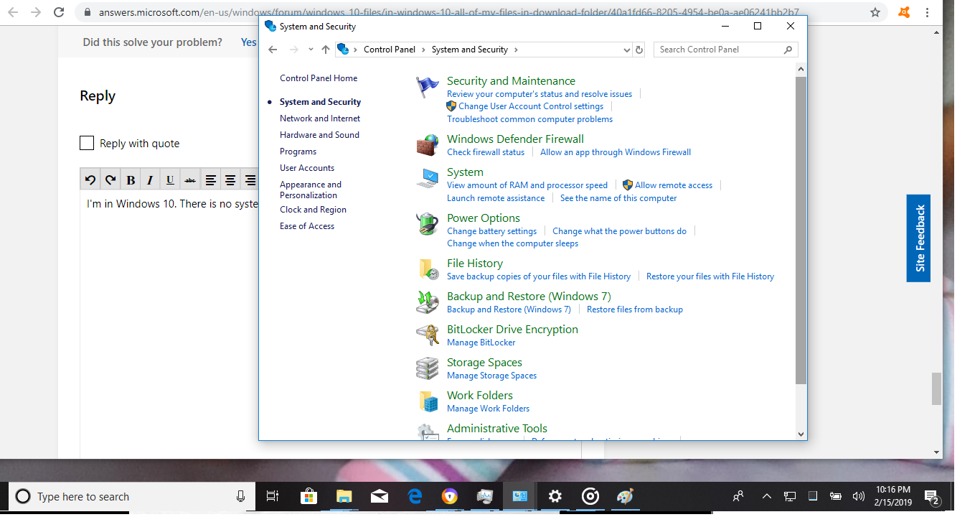The image size is (980, 517).
Task: Open the Storage Spaces stacked drives icon
Action: [x=428, y=368]
